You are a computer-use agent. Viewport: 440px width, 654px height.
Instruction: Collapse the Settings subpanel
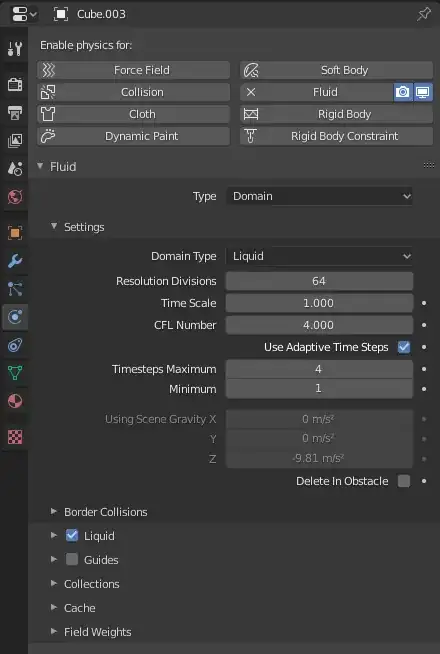(54, 226)
